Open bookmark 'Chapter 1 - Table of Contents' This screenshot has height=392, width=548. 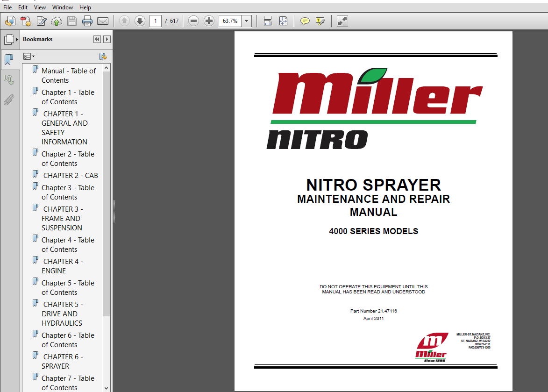point(68,97)
